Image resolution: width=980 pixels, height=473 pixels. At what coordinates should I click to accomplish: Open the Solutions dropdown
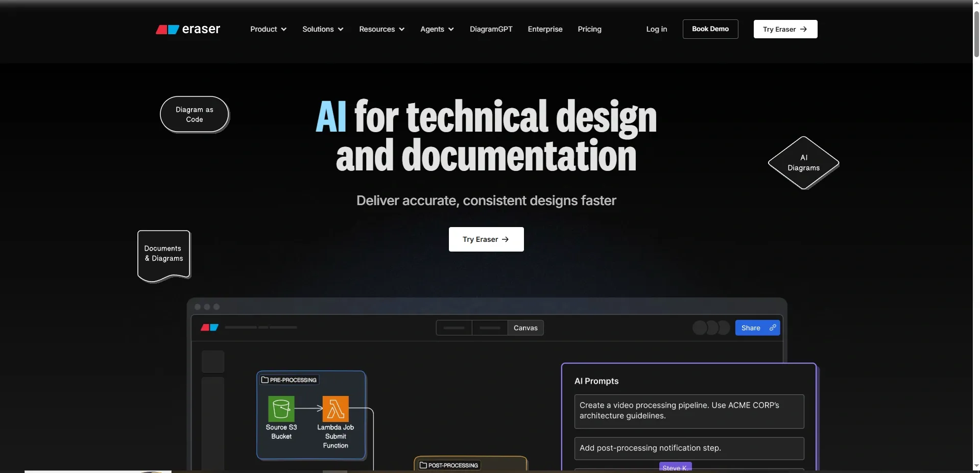click(323, 29)
